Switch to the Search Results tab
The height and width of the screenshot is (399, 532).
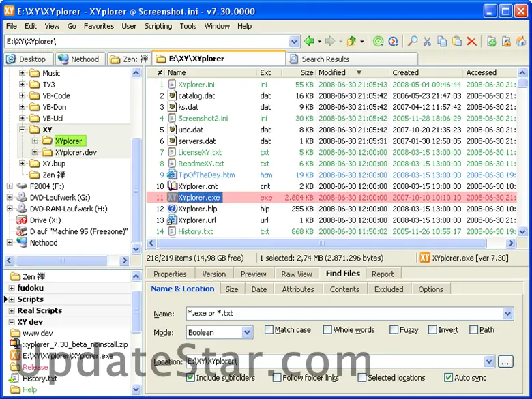coord(352,59)
